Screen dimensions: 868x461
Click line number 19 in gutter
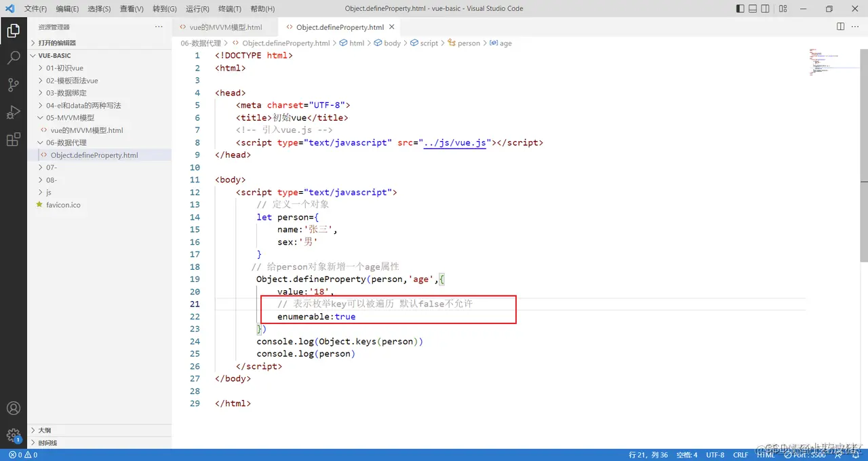[195, 279]
